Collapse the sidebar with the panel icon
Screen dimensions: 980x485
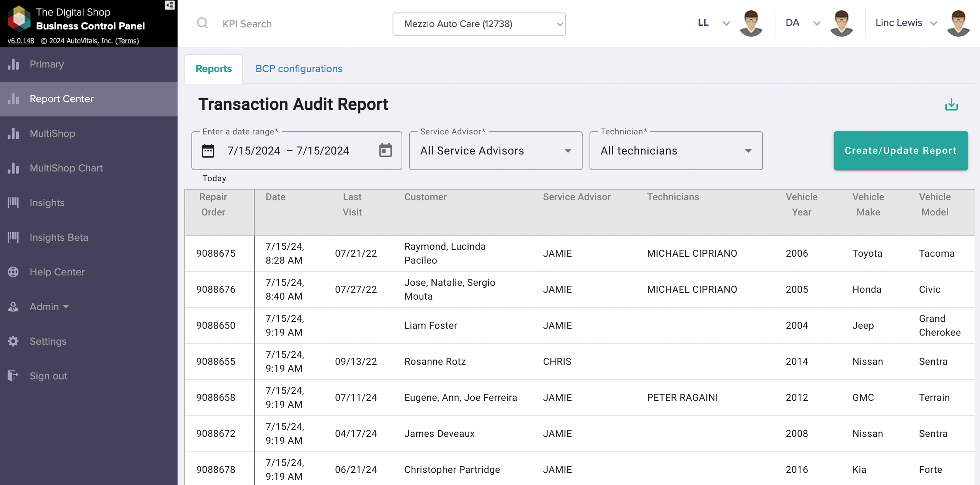coord(170,5)
